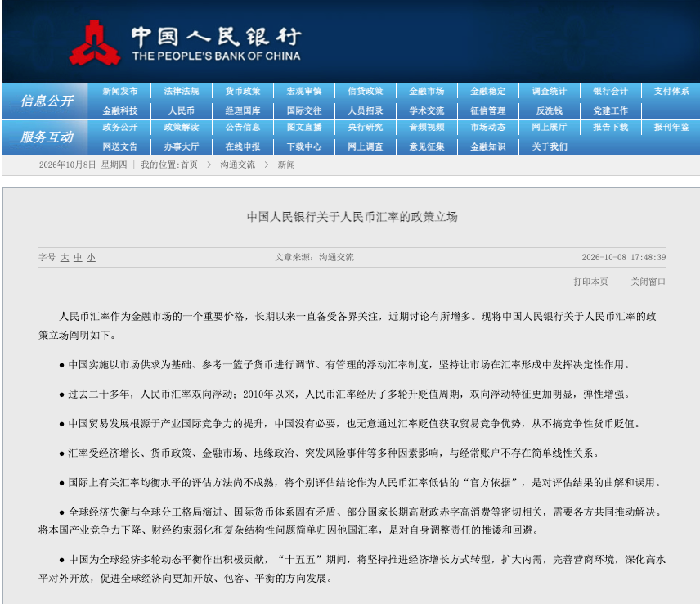Click 沟通交流 breadcrumb link
Image resolution: width=700 pixels, height=604 pixels.
237,165
